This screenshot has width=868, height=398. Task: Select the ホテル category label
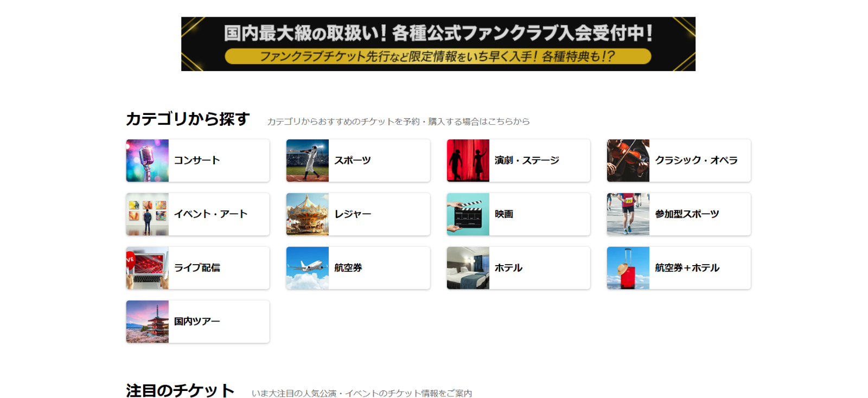point(508,268)
